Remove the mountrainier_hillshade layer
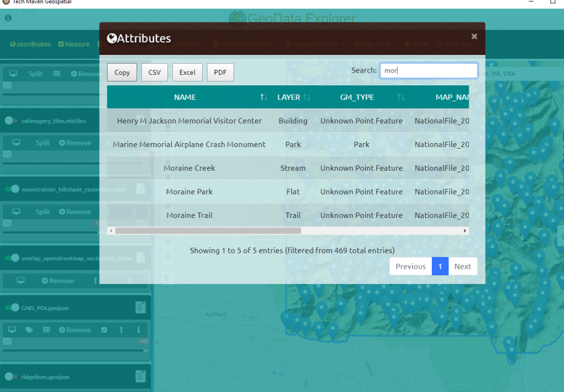This screenshot has height=392, width=564. [75, 212]
